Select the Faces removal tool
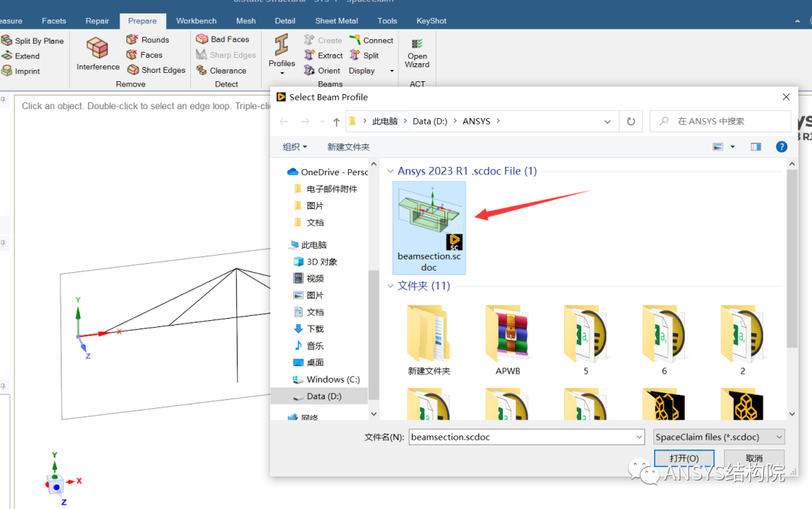 [x=145, y=54]
